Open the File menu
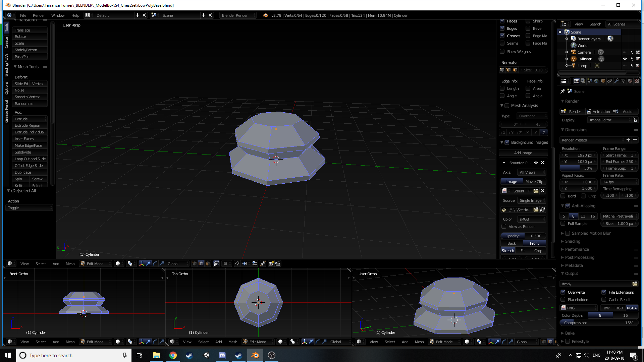The width and height of the screenshot is (644, 362). click(23, 15)
